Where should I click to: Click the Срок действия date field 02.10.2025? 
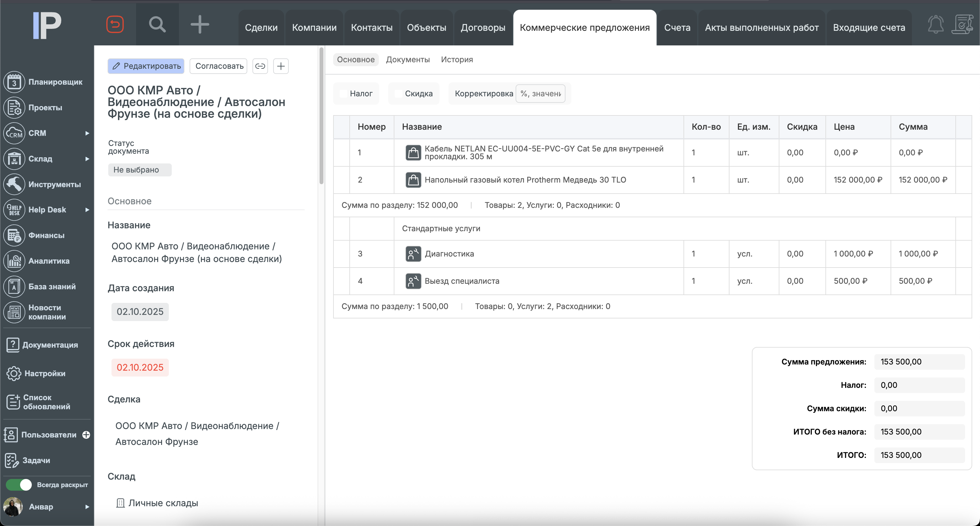pos(140,367)
